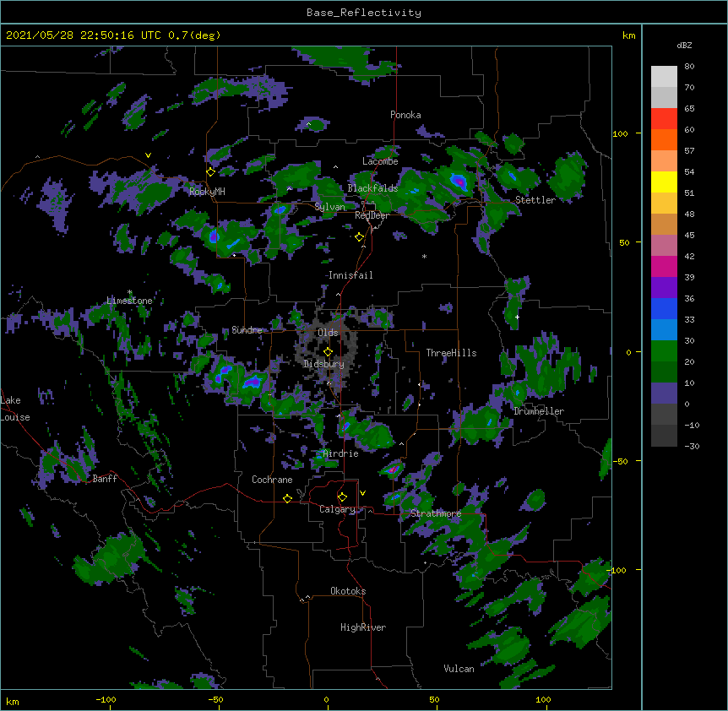This screenshot has width=728, height=711.
Task: Click the Sundre town label
Action: [x=247, y=330]
